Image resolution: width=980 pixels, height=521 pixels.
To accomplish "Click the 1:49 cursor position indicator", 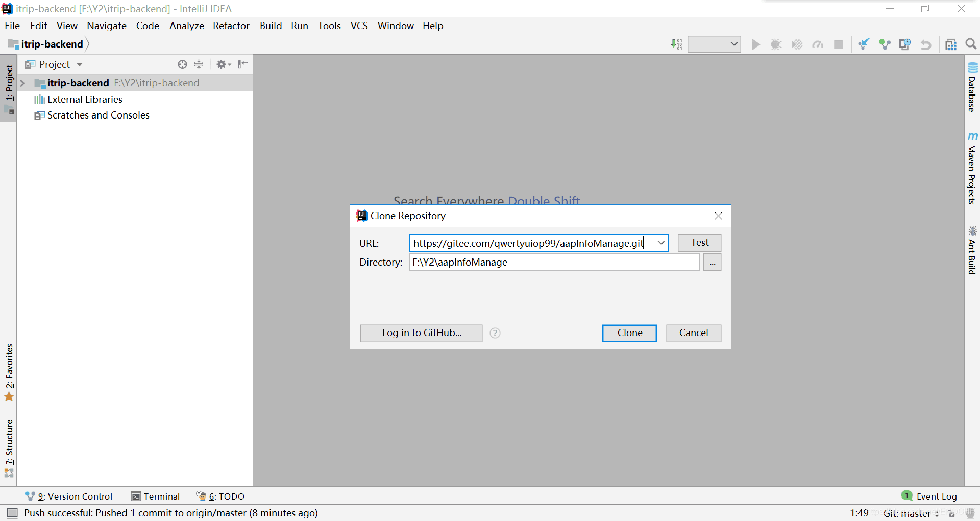I will pos(859,513).
